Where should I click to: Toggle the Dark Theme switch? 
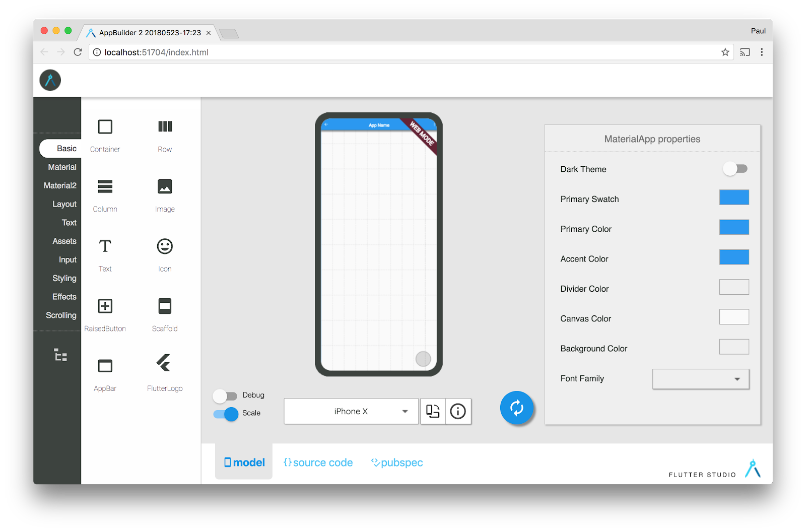pyautogui.click(x=735, y=169)
